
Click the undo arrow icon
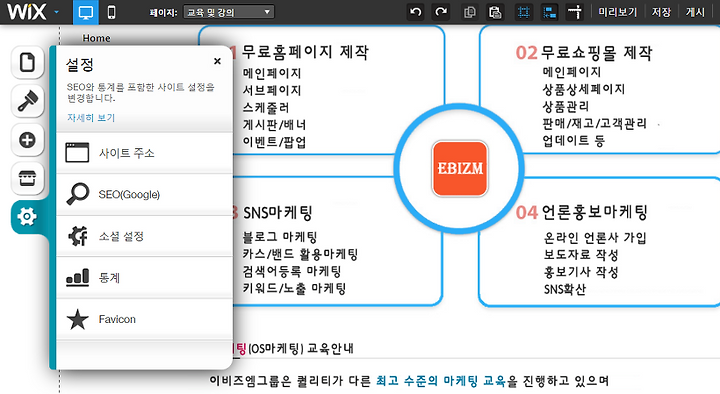(x=416, y=12)
